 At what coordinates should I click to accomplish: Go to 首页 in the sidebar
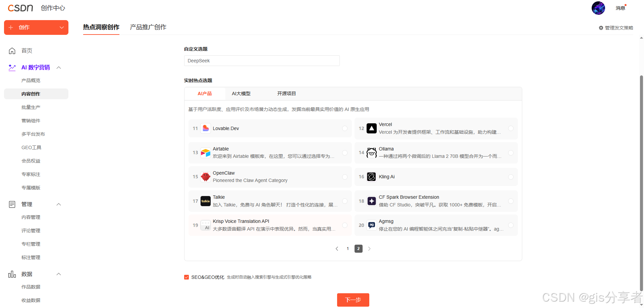click(x=27, y=51)
